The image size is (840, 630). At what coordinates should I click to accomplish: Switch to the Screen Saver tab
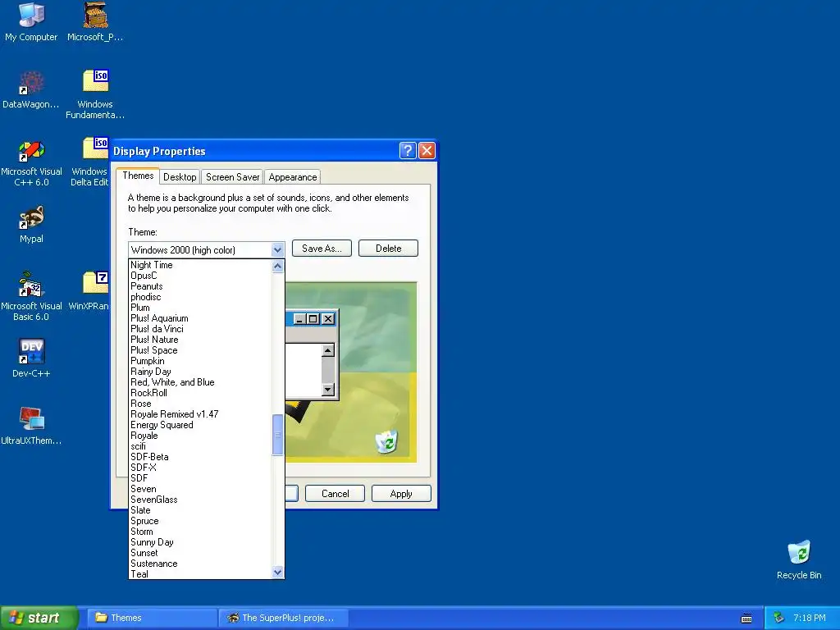pyautogui.click(x=232, y=177)
